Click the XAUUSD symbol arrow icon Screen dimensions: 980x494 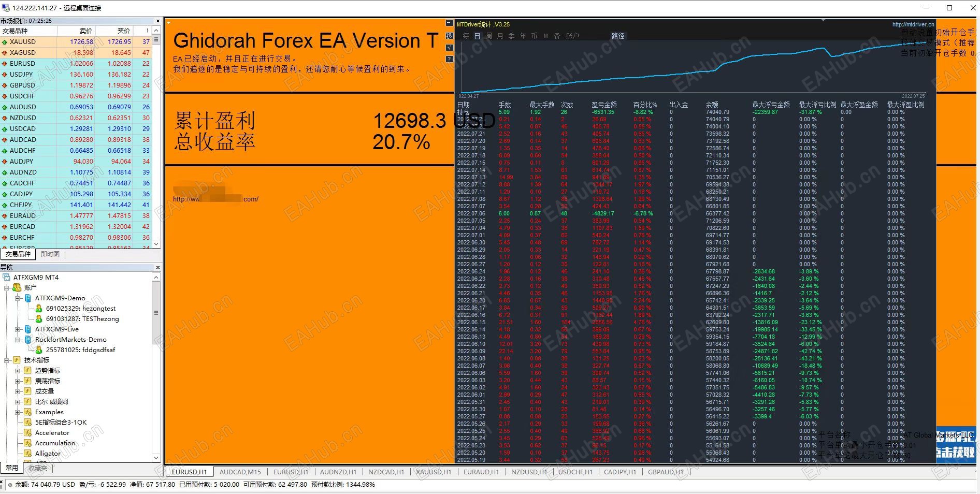[x=5, y=42]
